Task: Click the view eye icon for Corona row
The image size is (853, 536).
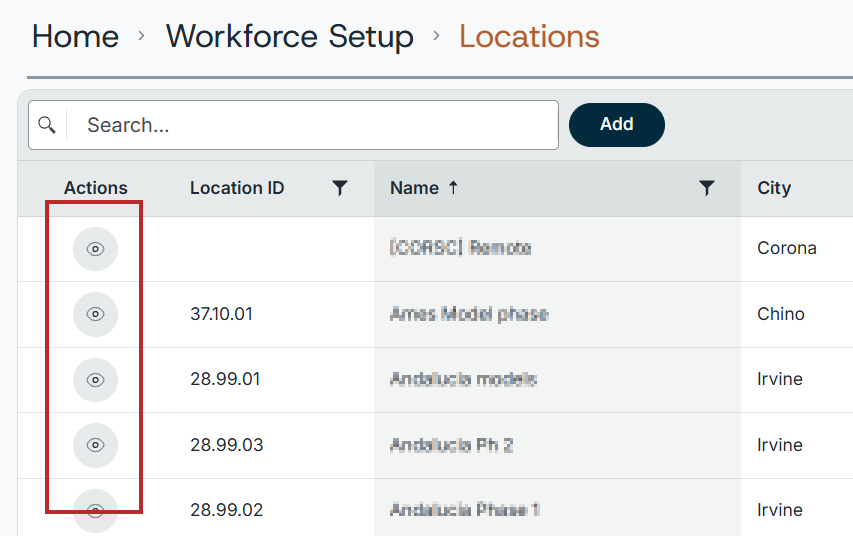Action: pos(95,249)
